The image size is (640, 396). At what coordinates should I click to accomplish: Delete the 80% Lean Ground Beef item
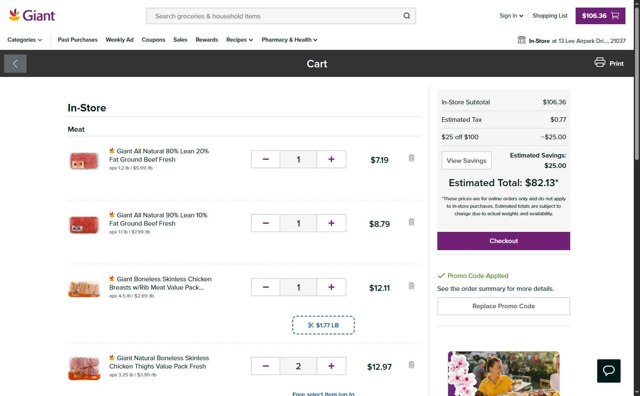coord(411,158)
